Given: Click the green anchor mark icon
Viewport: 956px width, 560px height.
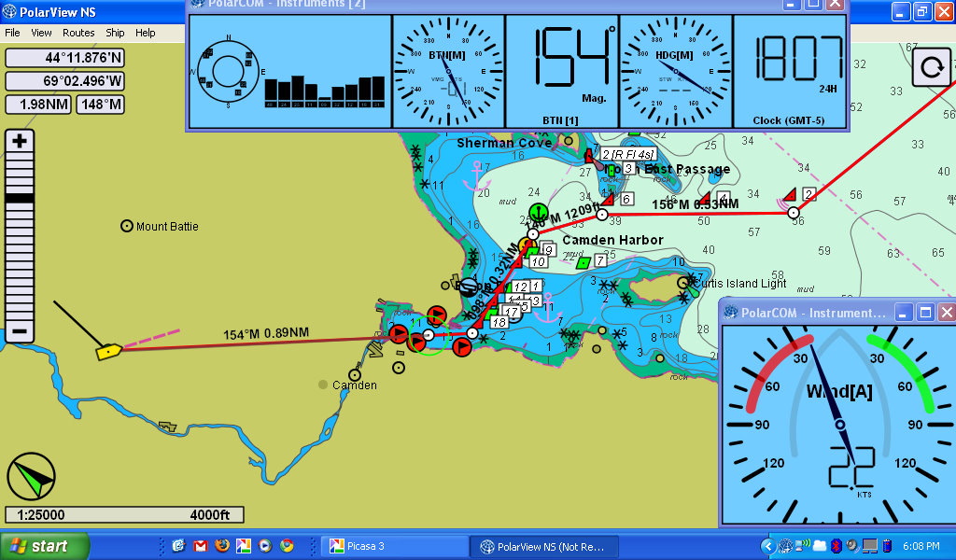Looking at the screenshot, I should click(538, 213).
